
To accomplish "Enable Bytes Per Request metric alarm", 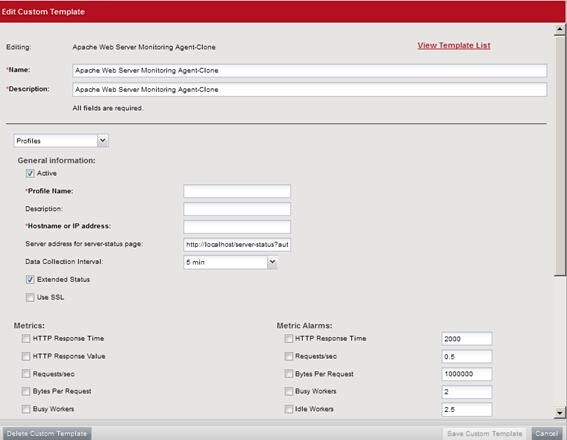I will tap(289, 373).
